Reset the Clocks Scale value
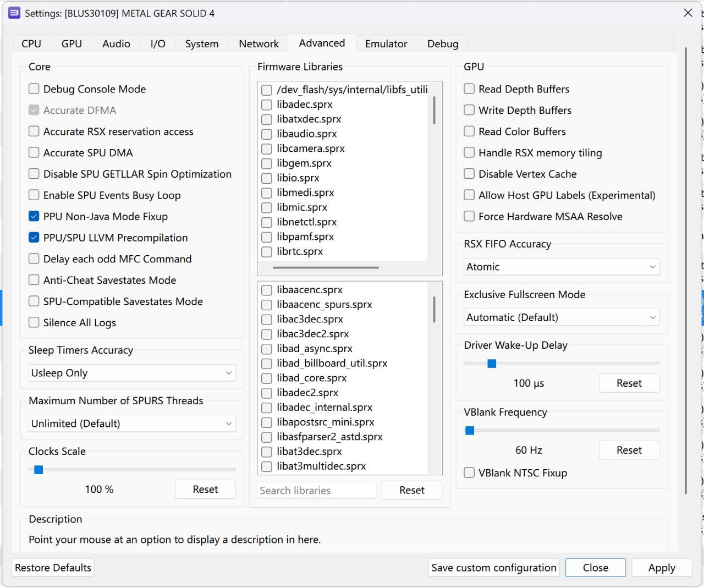 (x=205, y=490)
